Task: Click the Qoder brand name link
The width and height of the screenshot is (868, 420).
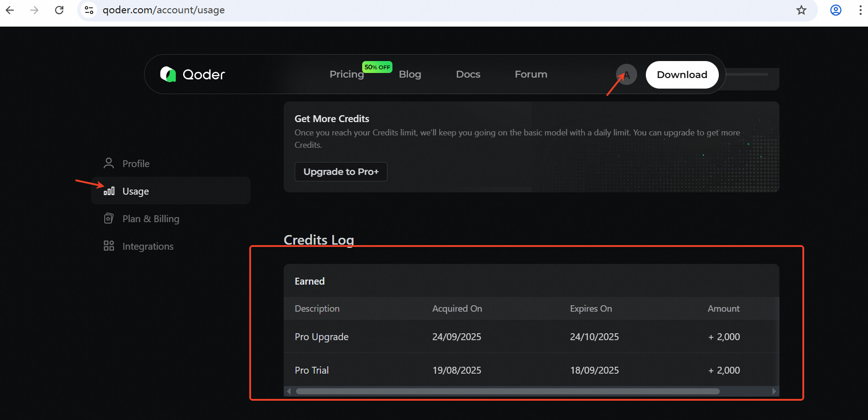Action: [x=204, y=74]
